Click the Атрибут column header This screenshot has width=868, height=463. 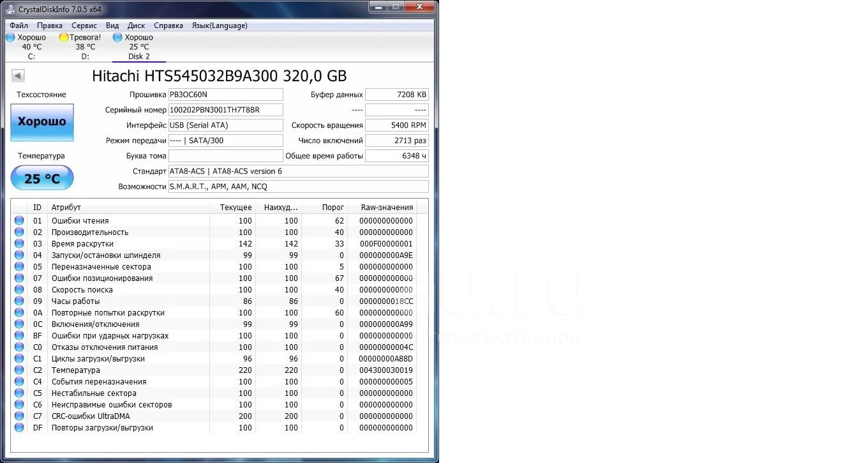click(129, 207)
